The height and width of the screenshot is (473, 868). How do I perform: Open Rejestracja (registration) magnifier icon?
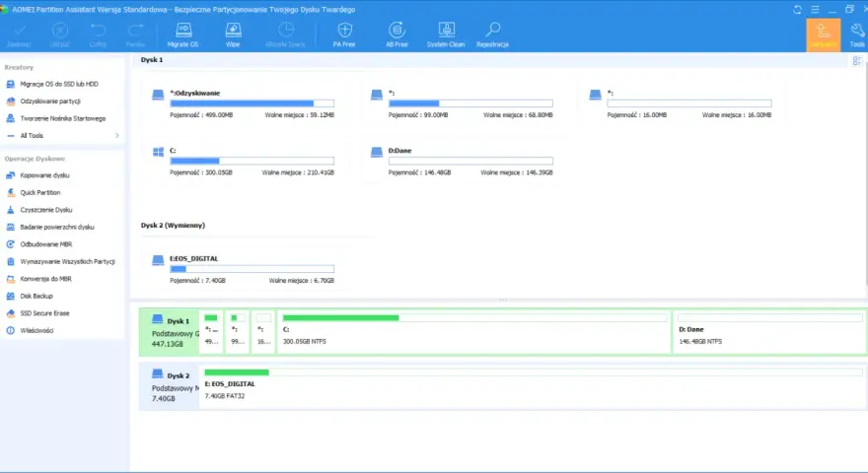click(492, 30)
